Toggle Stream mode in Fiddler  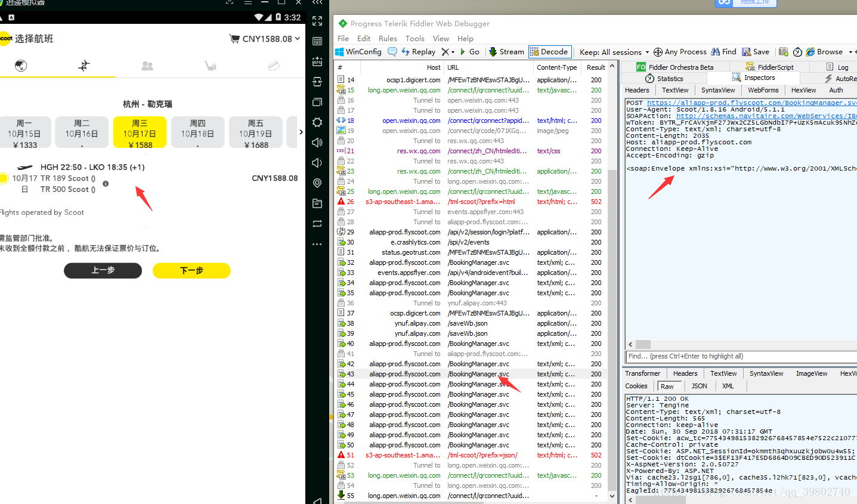[x=506, y=52]
